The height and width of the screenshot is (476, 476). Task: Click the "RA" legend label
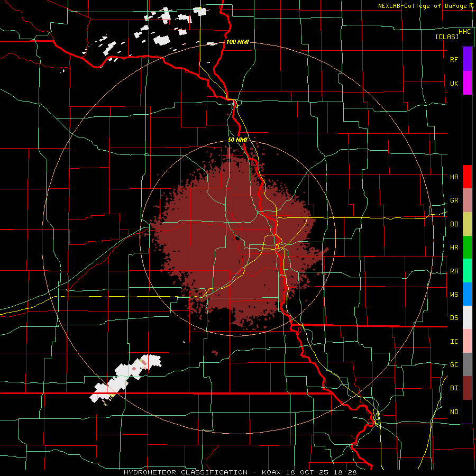point(454,271)
